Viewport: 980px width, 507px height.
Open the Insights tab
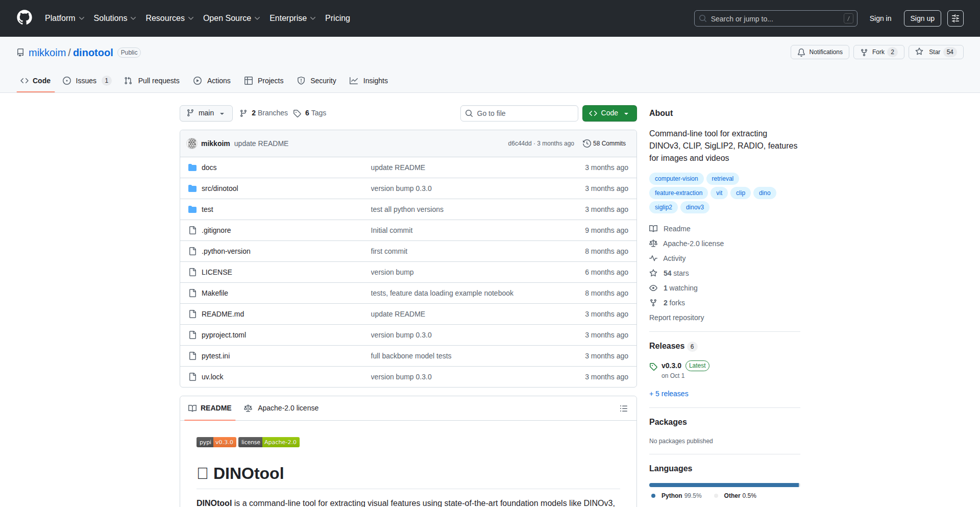coord(369,81)
